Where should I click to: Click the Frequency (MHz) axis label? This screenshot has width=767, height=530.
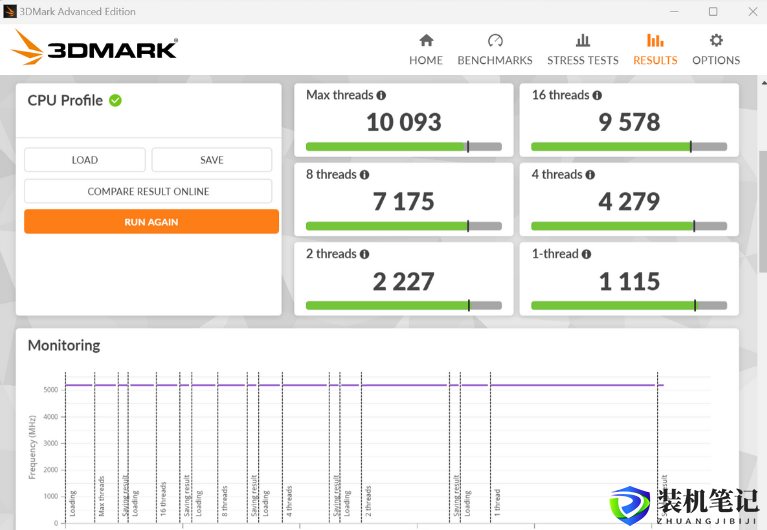pos(32,447)
